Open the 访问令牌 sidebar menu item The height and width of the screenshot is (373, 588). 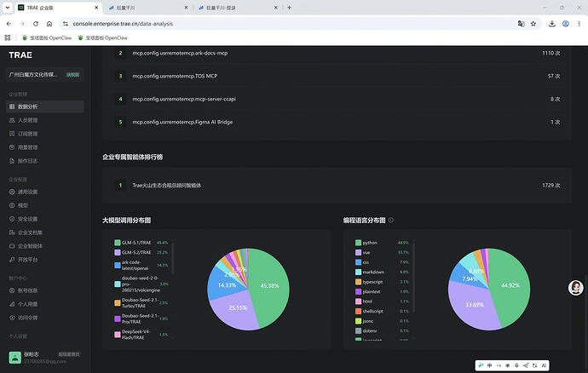(45, 318)
